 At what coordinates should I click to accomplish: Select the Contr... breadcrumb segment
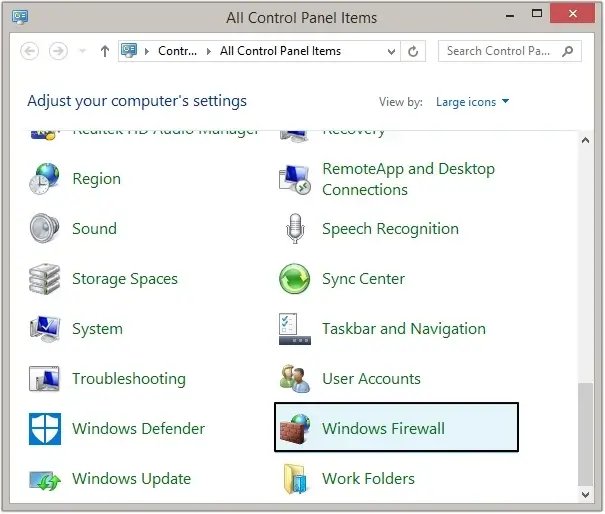177,51
